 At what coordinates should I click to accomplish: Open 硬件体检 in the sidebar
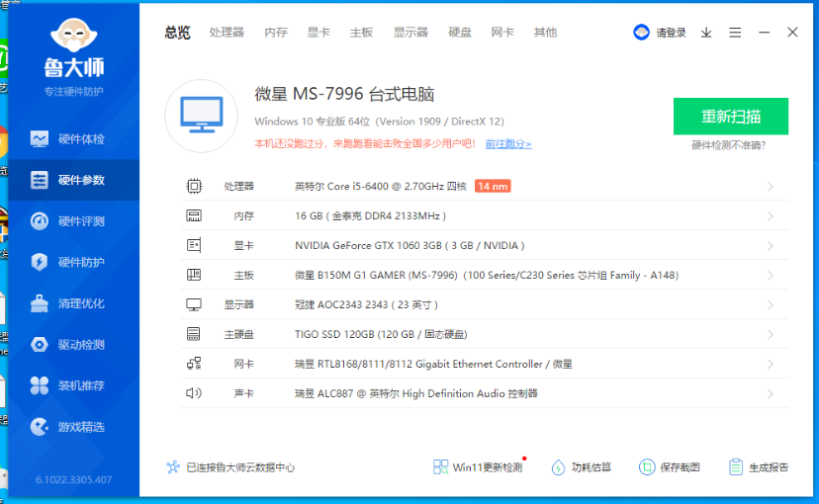point(73,138)
